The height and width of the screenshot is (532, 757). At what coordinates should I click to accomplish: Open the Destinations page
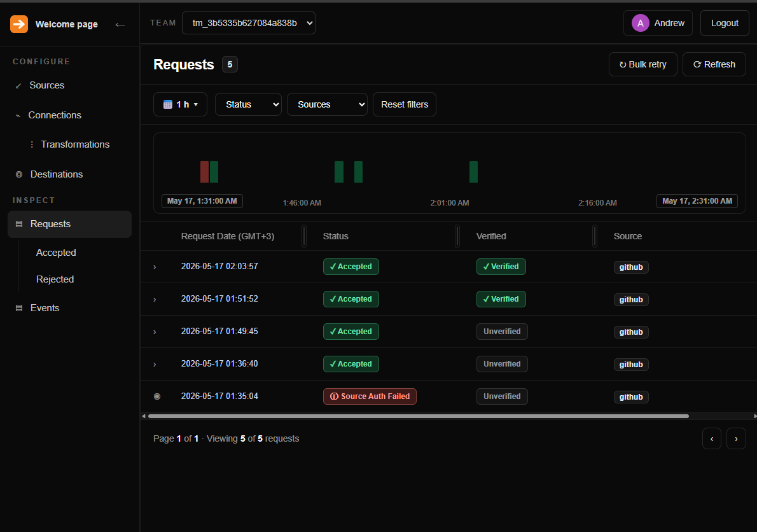click(x=57, y=174)
